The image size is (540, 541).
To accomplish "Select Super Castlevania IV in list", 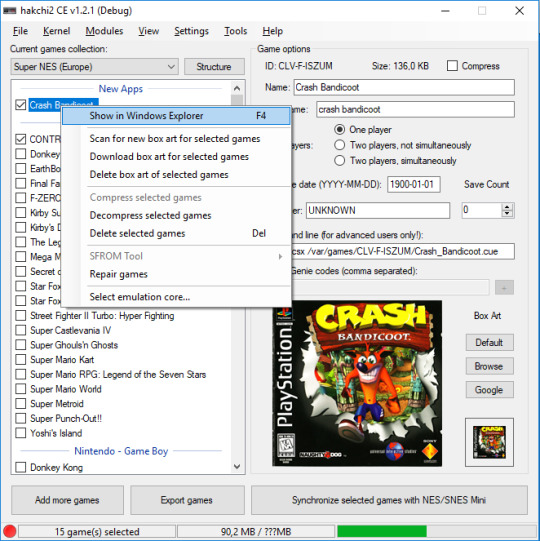I will tap(71, 330).
